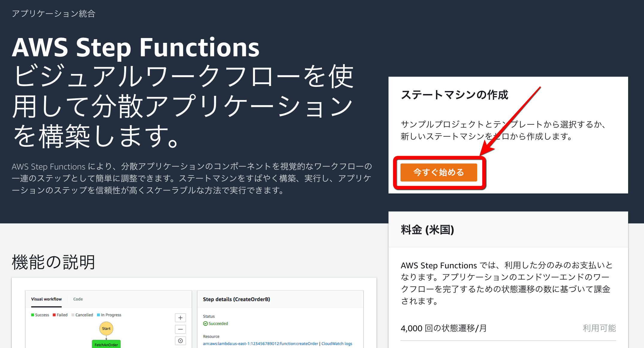Click the 今すぐ始める button
This screenshot has height=348, width=644.
click(438, 173)
